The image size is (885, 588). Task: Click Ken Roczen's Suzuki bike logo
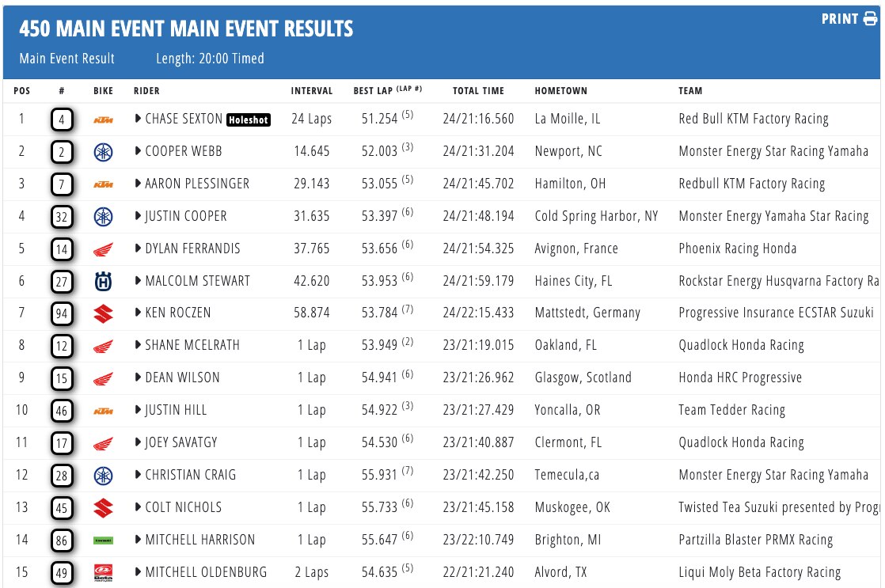(103, 313)
